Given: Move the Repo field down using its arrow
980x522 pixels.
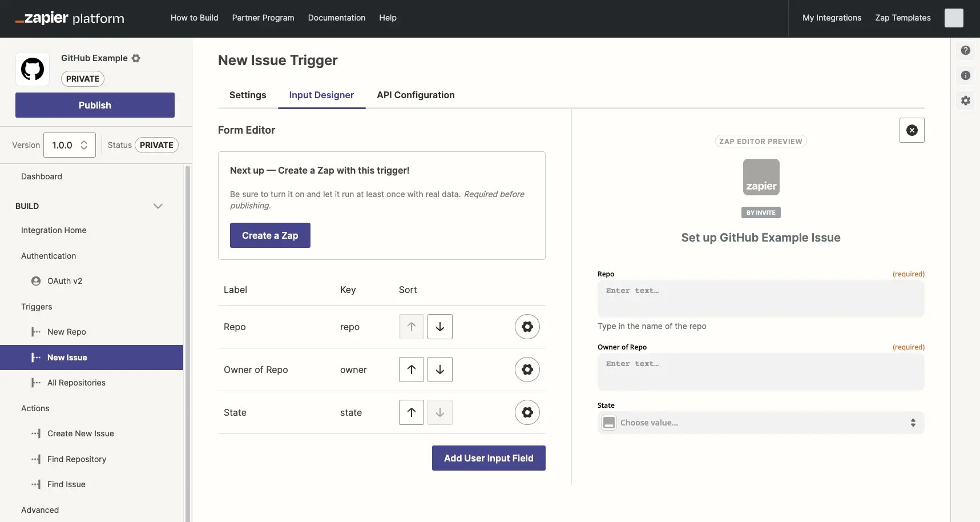Looking at the screenshot, I should [x=439, y=327].
